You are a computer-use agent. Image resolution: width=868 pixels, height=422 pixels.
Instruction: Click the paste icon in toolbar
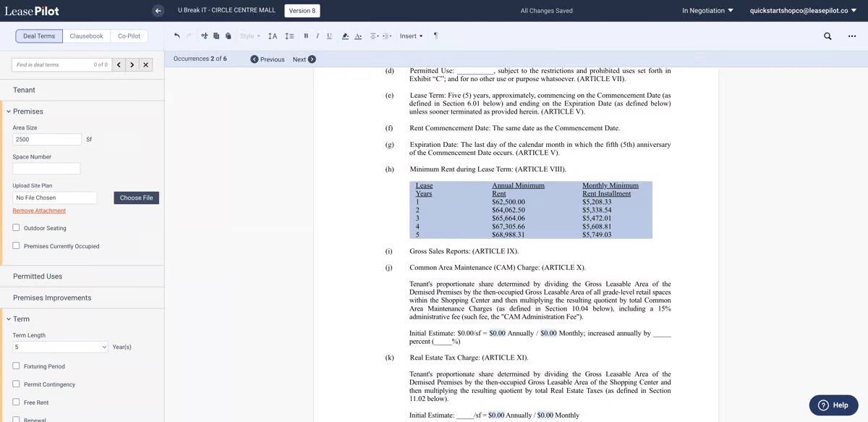[x=228, y=35]
